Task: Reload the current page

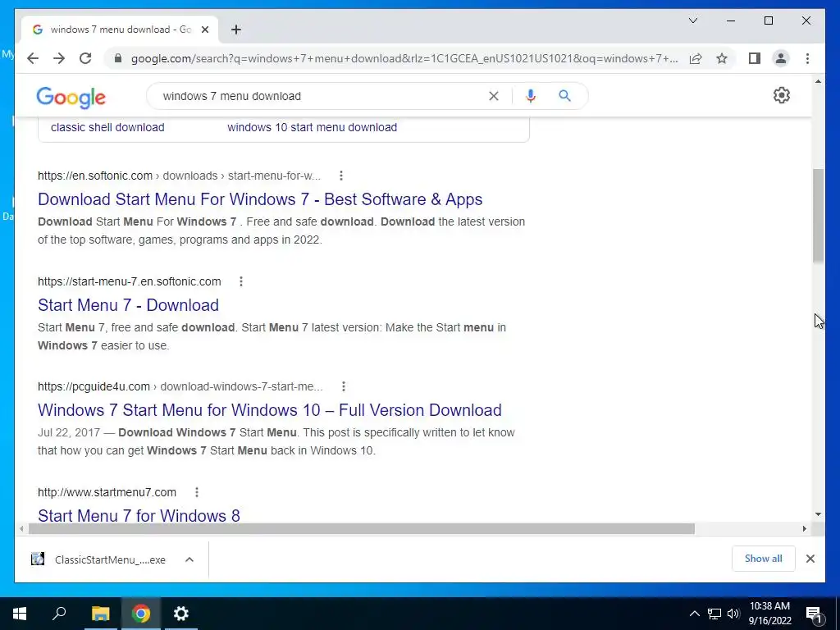Action: [85, 58]
